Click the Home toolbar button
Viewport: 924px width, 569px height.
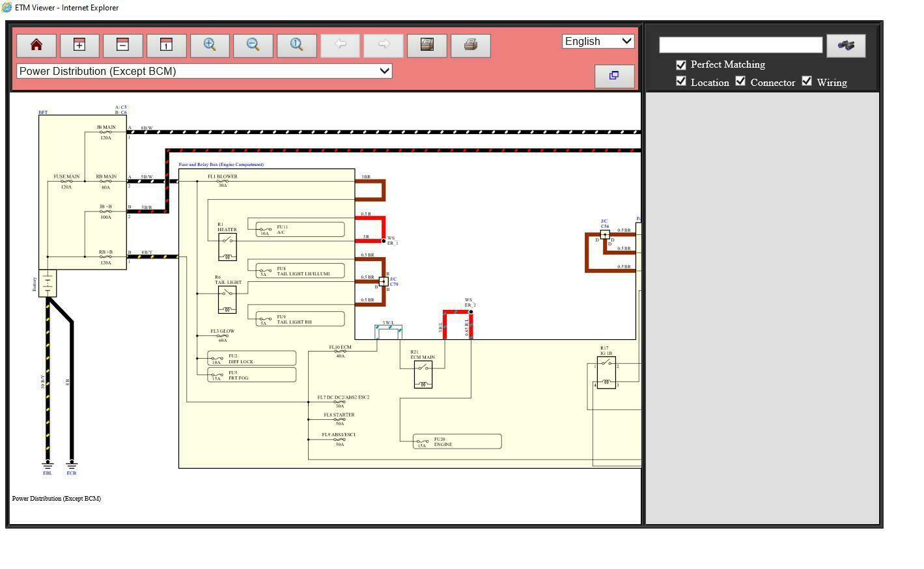tap(36, 45)
